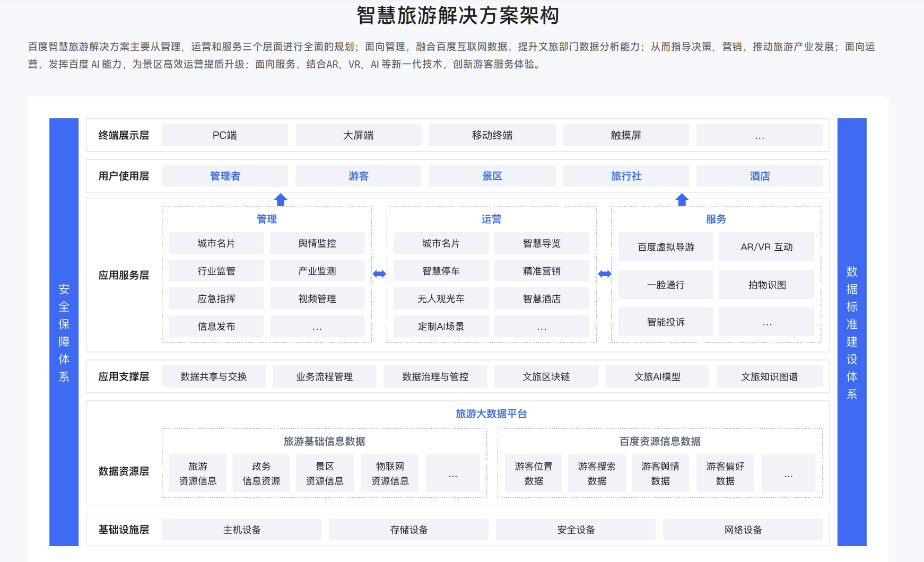Click 游客偏好数据 box

[x=725, y=473]
